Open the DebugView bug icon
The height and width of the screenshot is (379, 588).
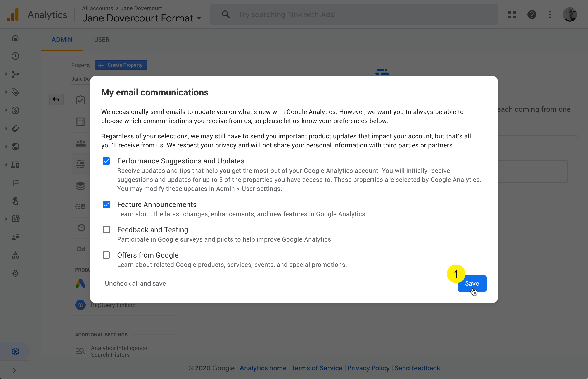tap(15, 273)
